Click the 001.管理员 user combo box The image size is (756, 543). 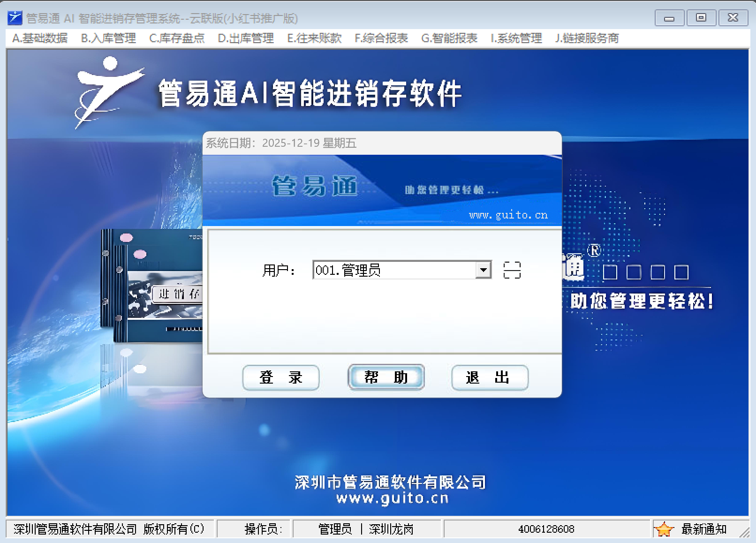pyautogui.click(x=394, y=270)
